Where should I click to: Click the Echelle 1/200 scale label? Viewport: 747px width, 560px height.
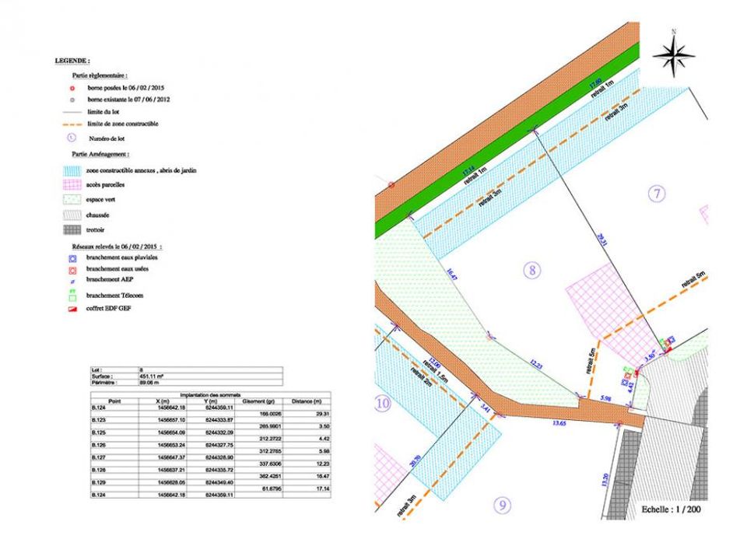pos(671,509)
